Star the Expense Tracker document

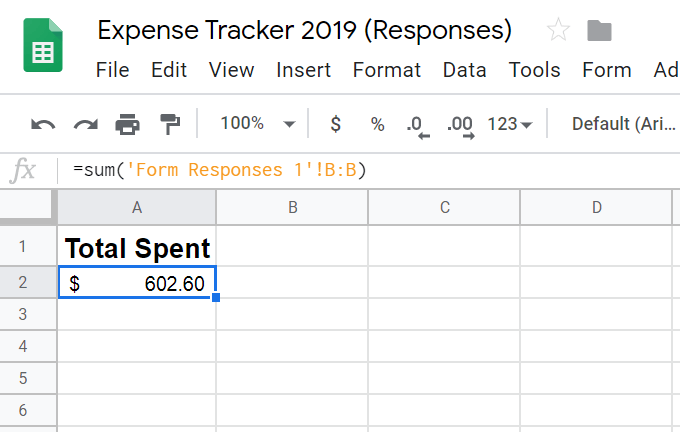pos(558,30)
